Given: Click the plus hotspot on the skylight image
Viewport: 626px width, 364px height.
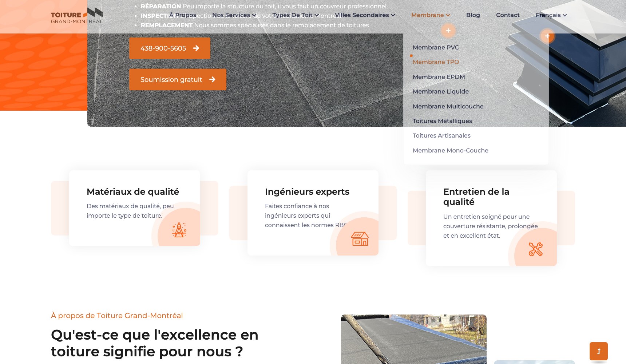Looking at the screenshot, I should point(547,36).
